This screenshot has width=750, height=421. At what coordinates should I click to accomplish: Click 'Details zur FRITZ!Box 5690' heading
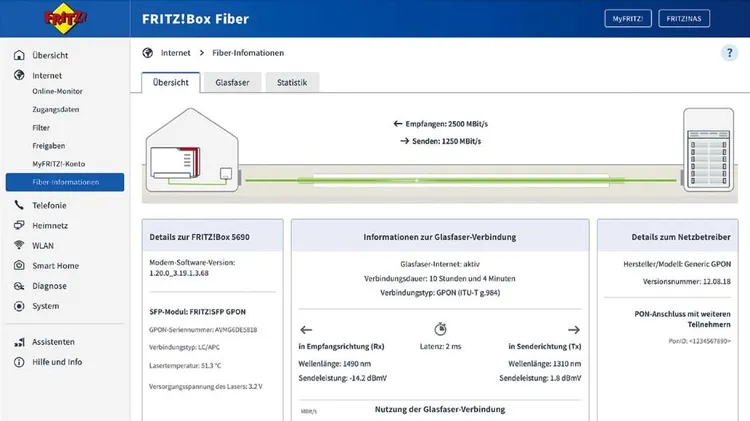coord(199,237)
